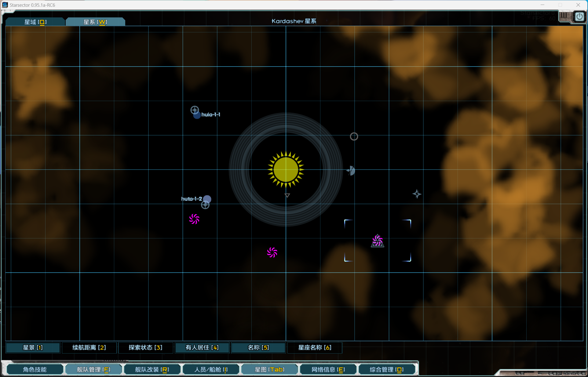Toggle the 有人居住 [4] filter
588x377 pixels.
pos(202,347)
